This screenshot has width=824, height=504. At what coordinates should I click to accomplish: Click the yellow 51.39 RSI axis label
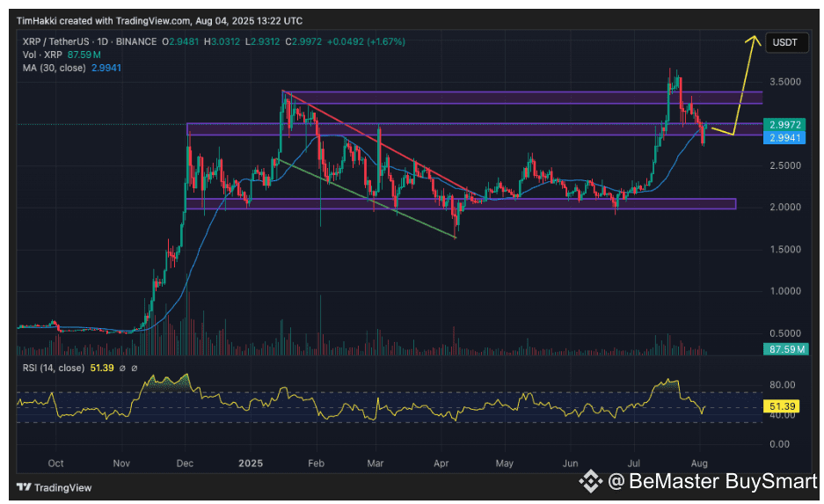click(782, 406)
